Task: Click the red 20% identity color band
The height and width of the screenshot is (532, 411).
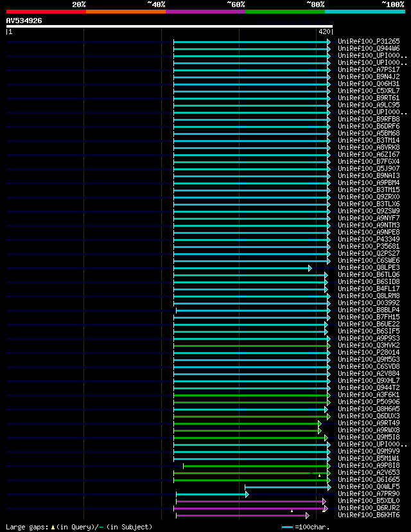Action: tap(46, 12)
